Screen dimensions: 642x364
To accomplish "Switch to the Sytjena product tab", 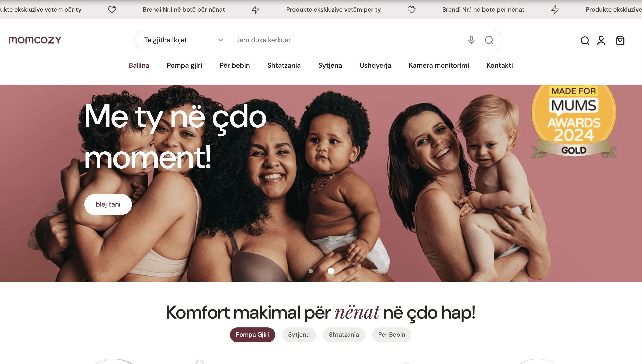I will point(299,334).
